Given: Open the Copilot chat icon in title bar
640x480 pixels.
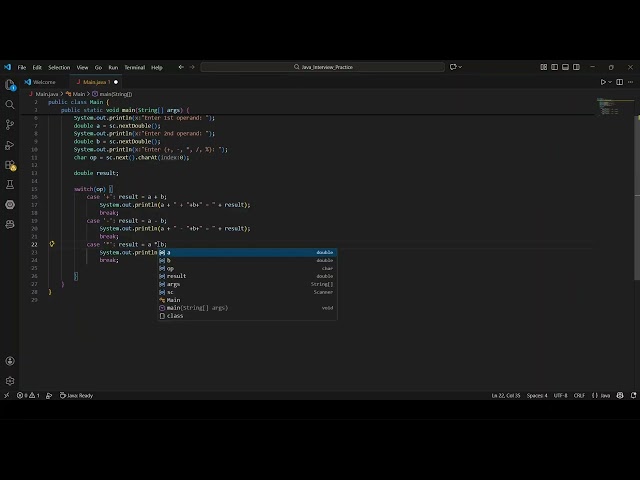Looking at the screenshot, I should [453, 67].
